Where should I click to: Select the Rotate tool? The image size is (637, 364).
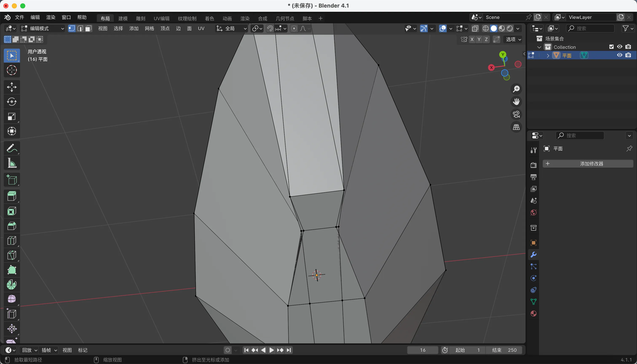click(x=12, y=101)
